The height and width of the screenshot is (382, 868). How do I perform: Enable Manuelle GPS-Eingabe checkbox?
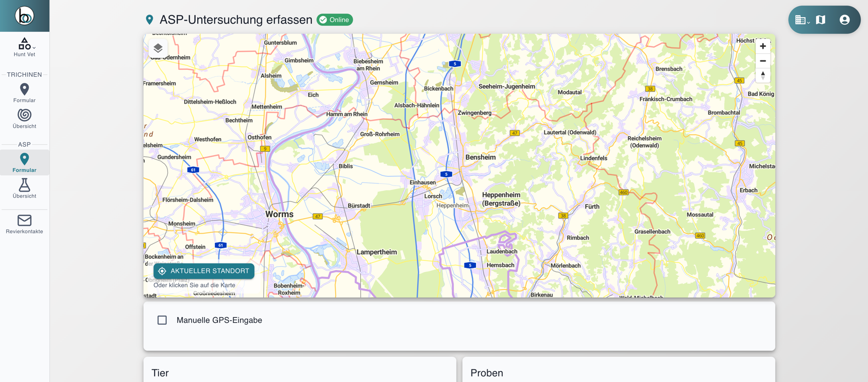[x=162, y=320]
